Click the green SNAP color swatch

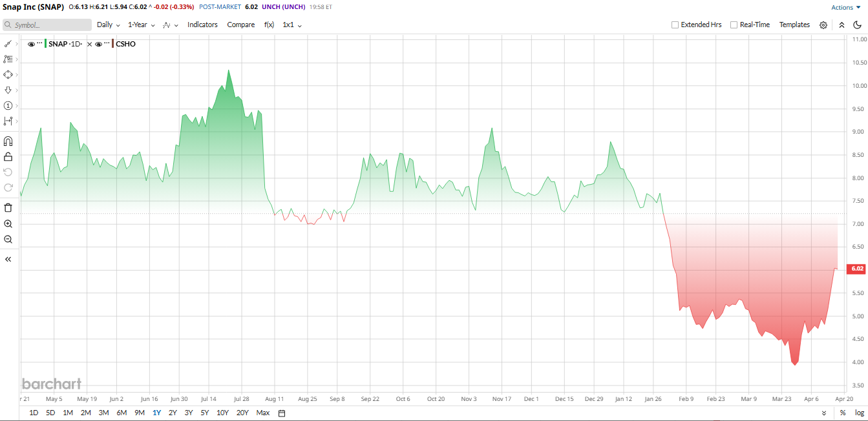tap(45, 44)
